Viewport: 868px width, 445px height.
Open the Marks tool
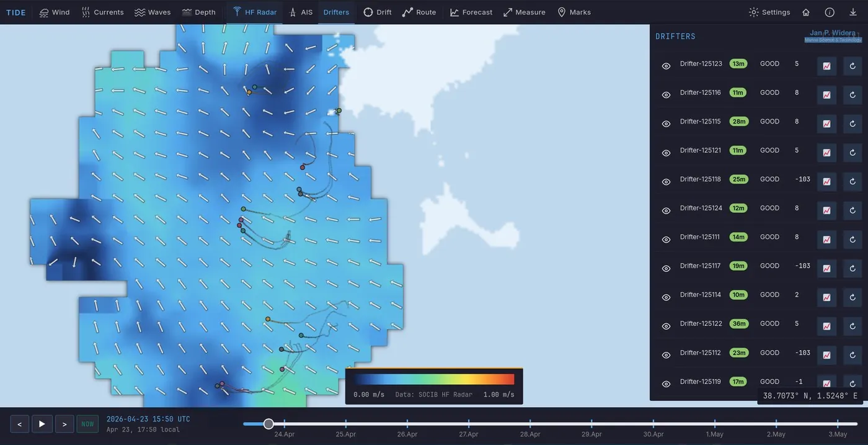coord(574,12)
